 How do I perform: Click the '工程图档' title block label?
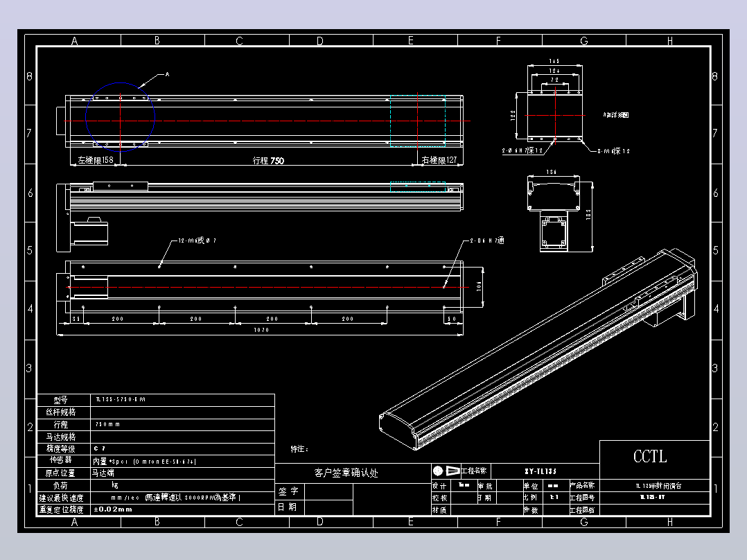tap(582, 510)
